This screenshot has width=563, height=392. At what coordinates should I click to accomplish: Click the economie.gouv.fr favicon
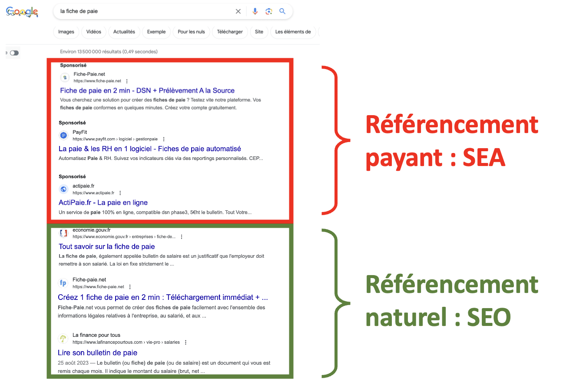(x=63, y=233)
